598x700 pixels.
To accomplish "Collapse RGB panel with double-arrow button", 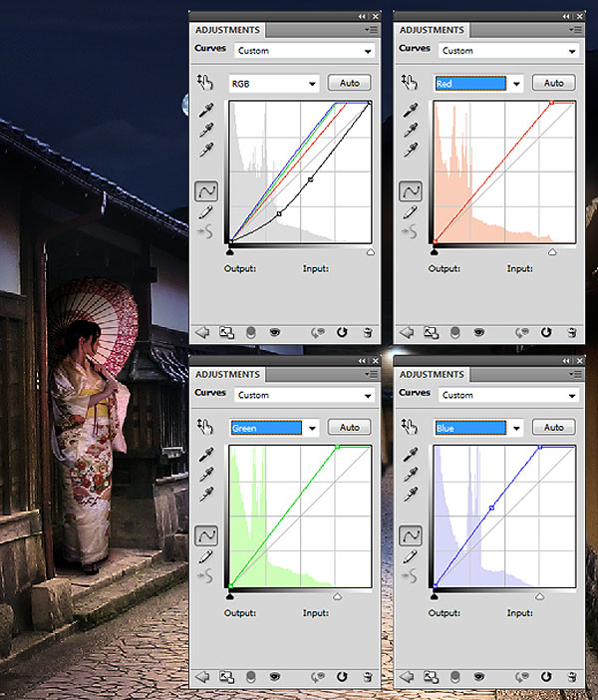I will pos(362,16).
